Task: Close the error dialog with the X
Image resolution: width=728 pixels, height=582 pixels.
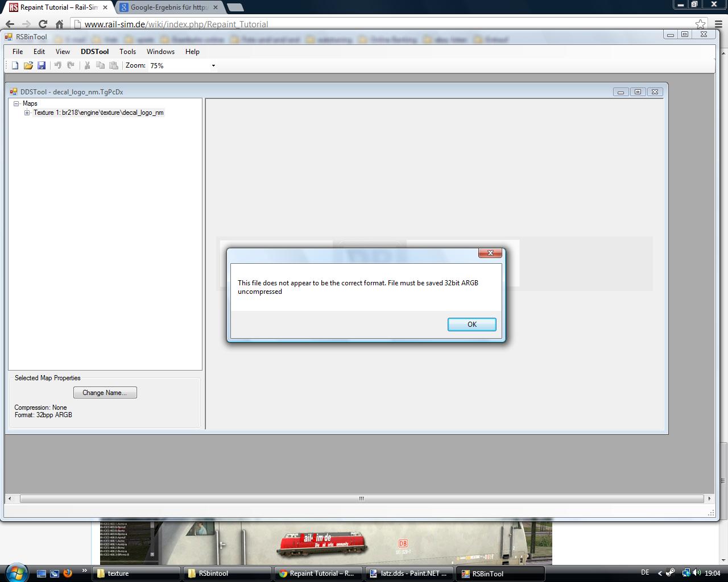Action: point(490,253)
